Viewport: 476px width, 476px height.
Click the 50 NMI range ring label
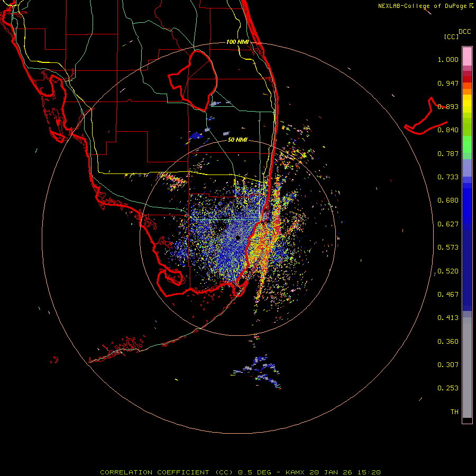pos(237,140)
